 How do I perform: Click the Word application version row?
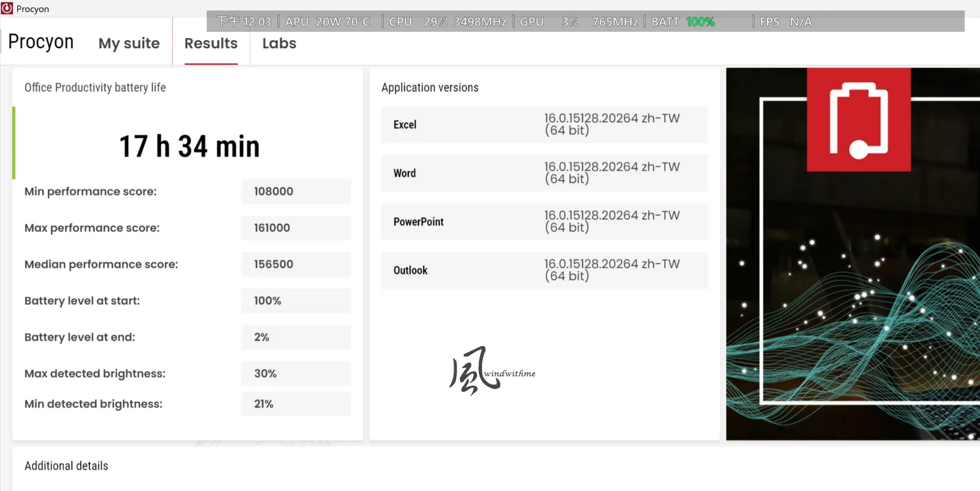pos(545,173)
